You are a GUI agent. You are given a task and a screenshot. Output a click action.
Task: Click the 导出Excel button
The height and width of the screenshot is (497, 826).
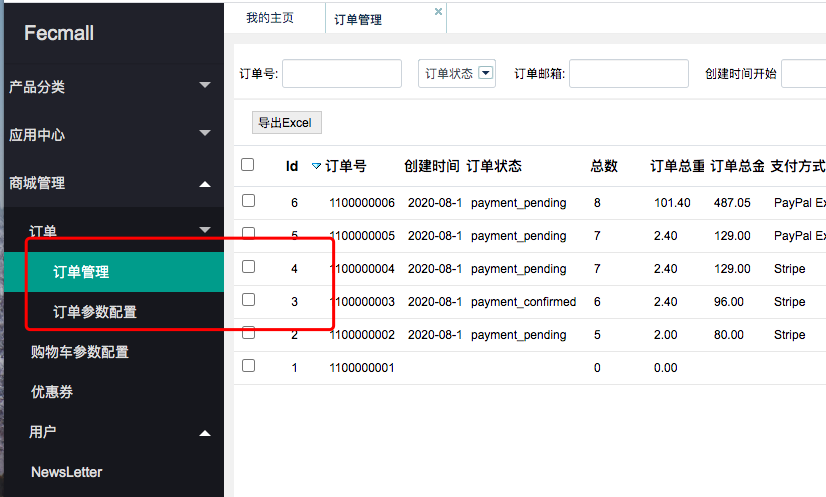click(x=287, y=123)
